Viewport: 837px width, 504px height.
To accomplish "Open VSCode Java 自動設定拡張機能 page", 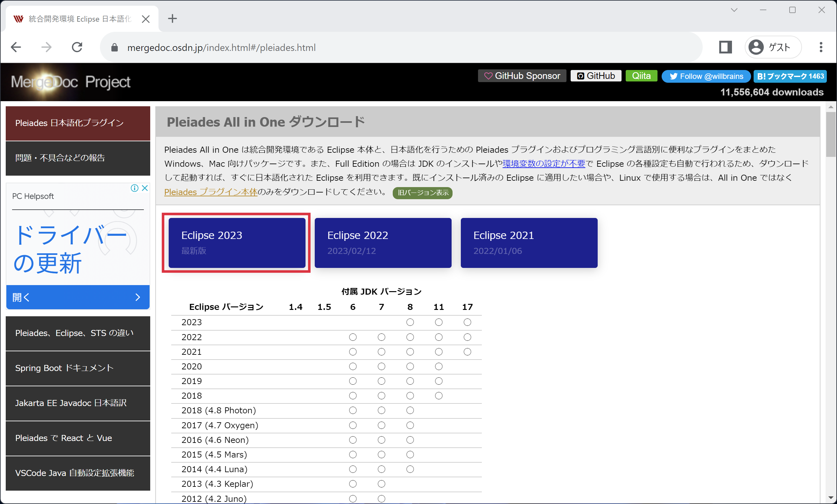I will [x=78, y=473].
